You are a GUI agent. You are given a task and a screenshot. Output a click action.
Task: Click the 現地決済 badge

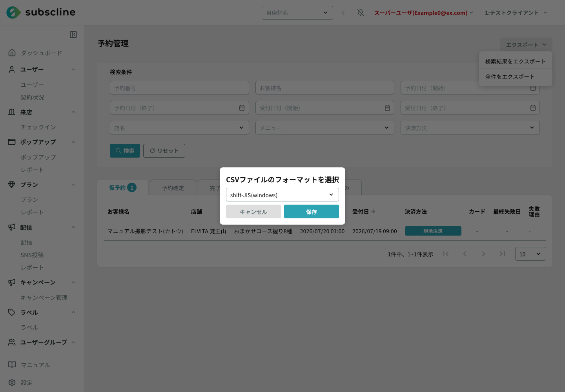click(433, 231)
